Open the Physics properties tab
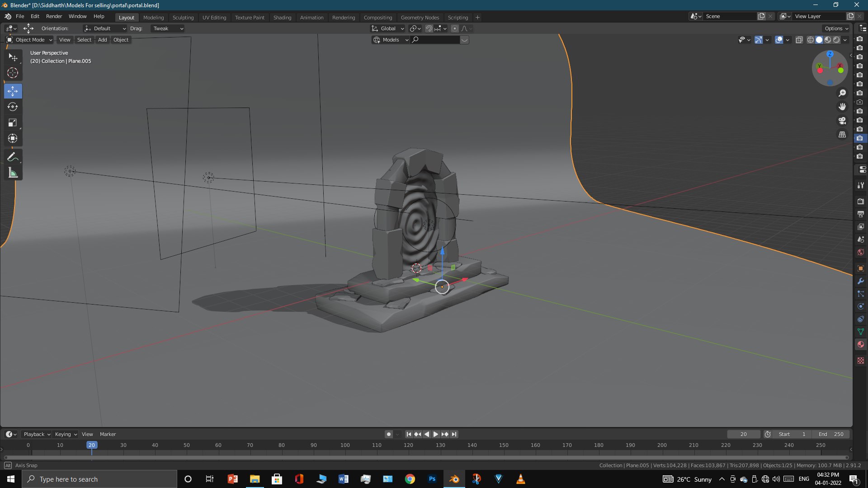868x488 pixels. [x=861, y=306]
